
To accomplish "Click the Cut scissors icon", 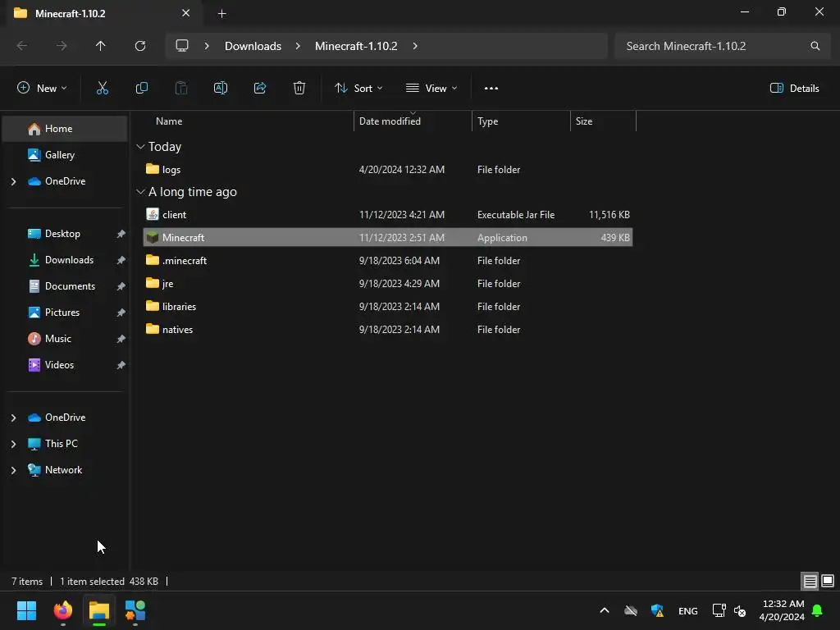I will (x=103, y=89).
